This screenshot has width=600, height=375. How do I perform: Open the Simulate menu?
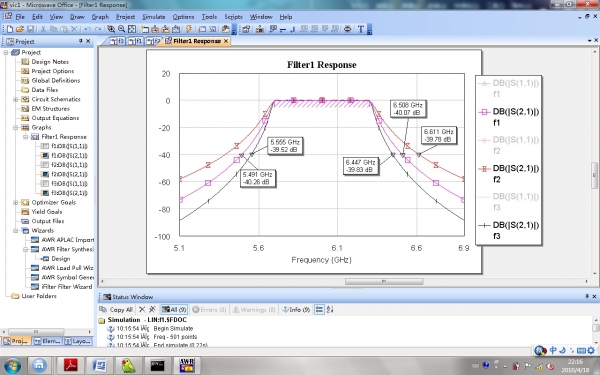tap(153, 17)
